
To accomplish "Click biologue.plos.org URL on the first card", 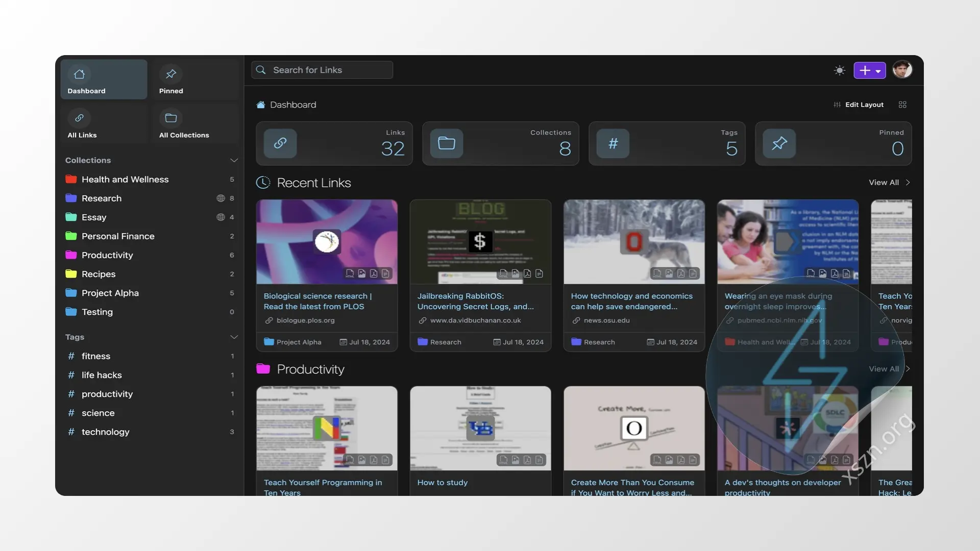I will [305, 320].
